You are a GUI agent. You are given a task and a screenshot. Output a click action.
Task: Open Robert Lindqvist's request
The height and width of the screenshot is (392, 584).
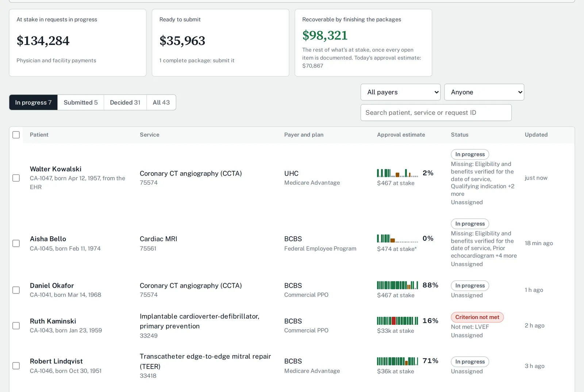pyautogui.click(x=56, y=361)
